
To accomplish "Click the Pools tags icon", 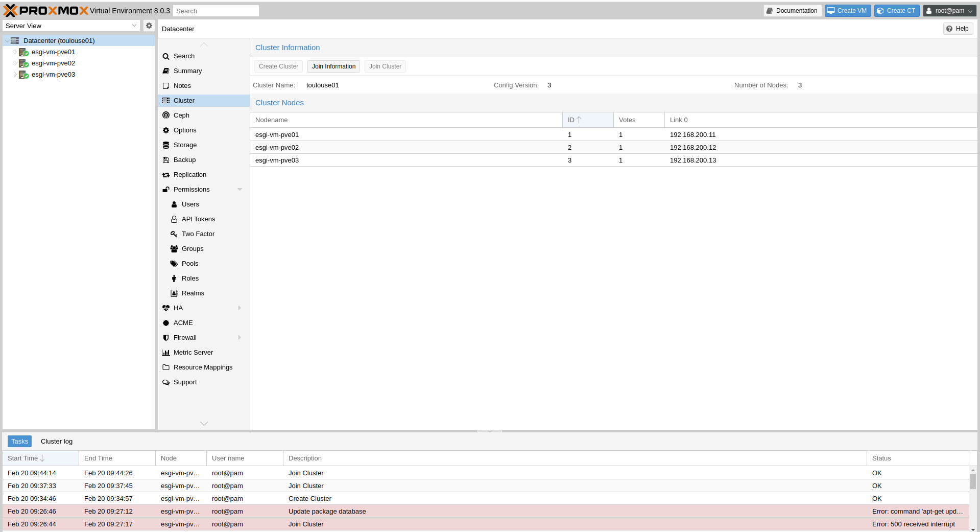I will click(174, 264).
